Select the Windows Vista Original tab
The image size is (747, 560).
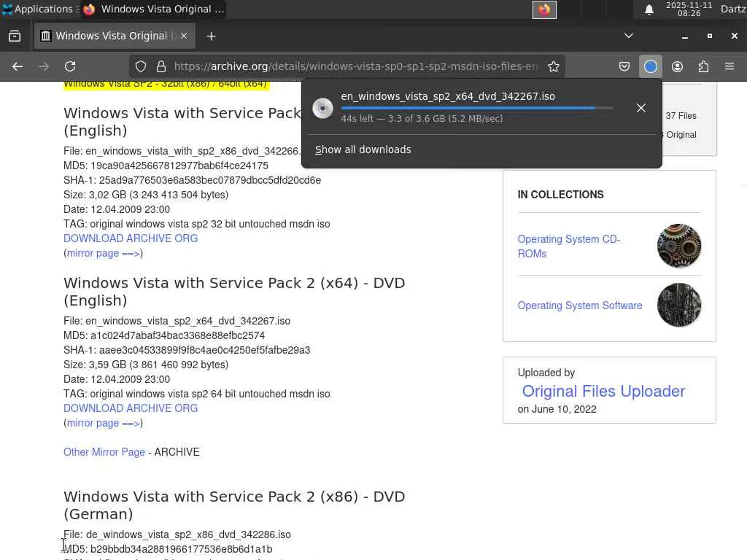pos(111,36)
